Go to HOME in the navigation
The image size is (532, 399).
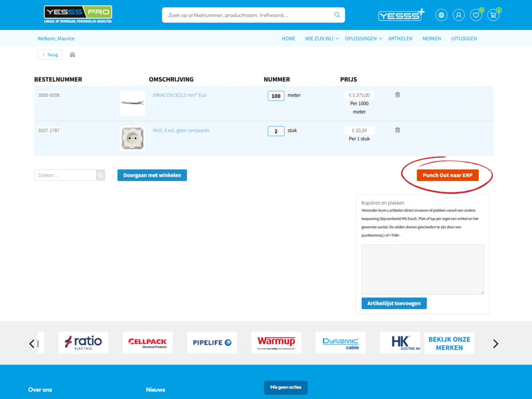[289, 39]
